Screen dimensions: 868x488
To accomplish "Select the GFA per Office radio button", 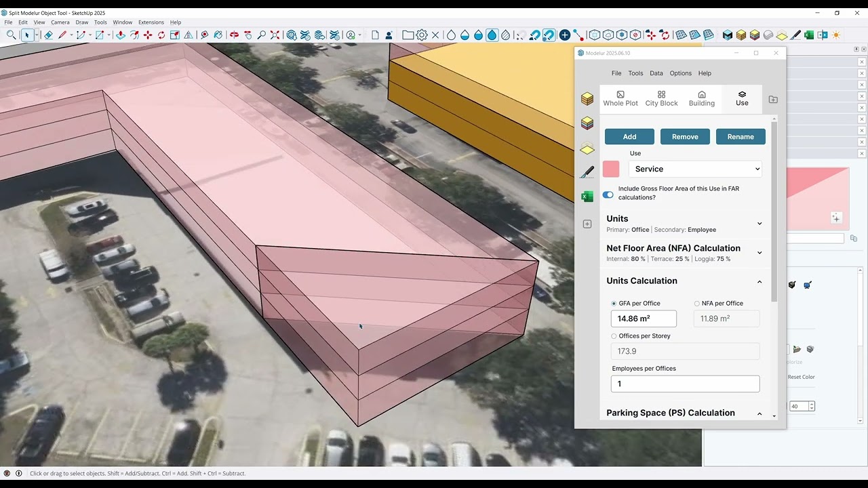I will (x=614, y=304).
